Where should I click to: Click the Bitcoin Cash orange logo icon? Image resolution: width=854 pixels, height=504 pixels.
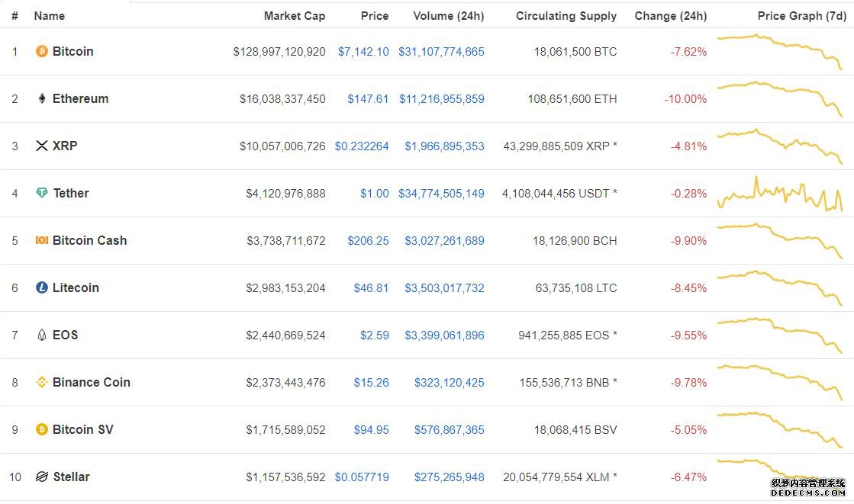[42, 241]
